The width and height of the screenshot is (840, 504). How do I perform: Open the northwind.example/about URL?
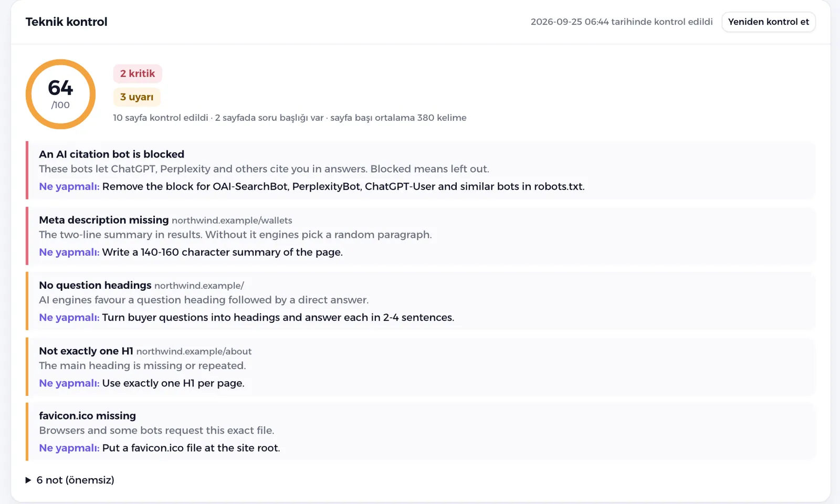[194, 351]
